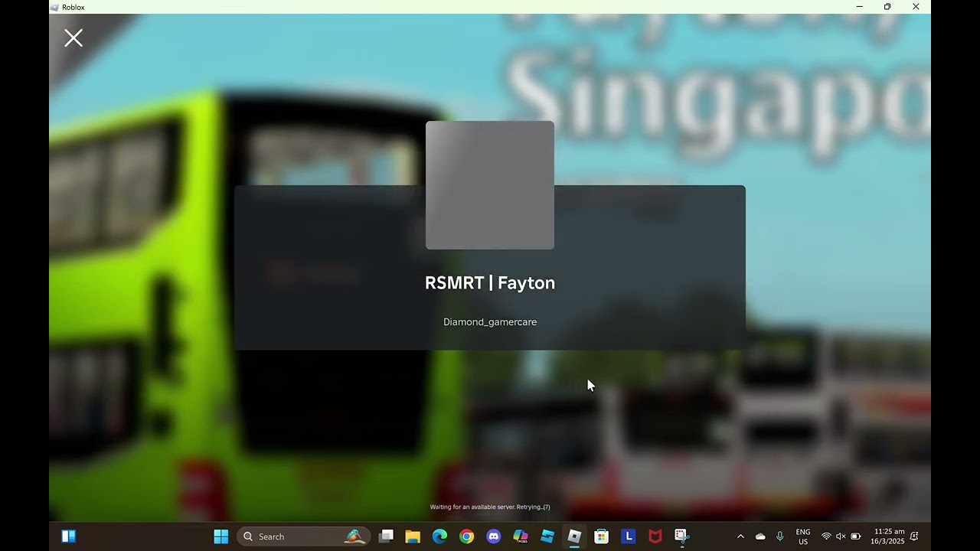Open Snipping Tool from the taskbar
This screenshot has width=980, height=551.
click(x=682, y=536)
